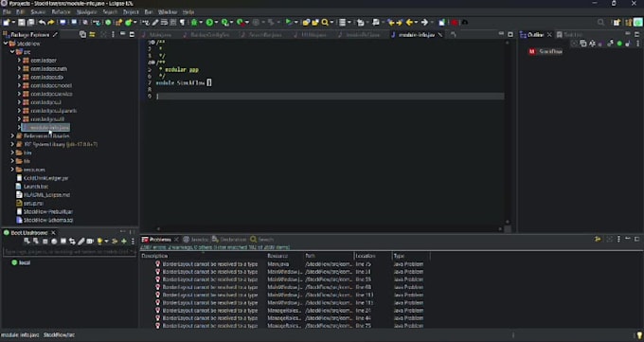Switch to the Declaration tab
Viewport: 644px width, 342px height.
[229, 240]
